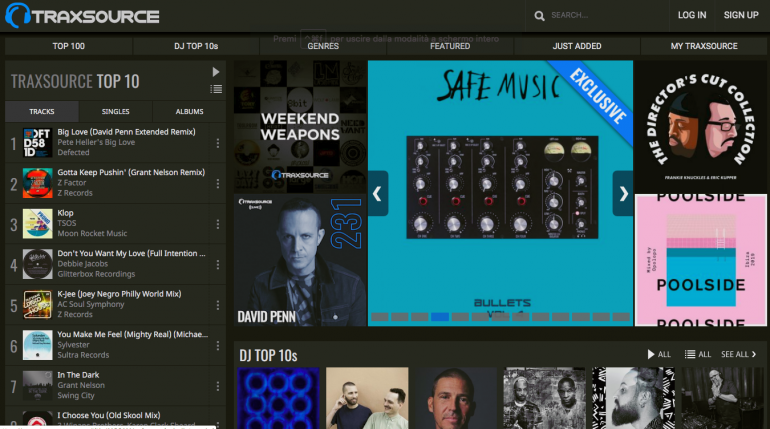Open I Choose You (Old Skool Mix)

pyautogui.click(x=109, y=415)
